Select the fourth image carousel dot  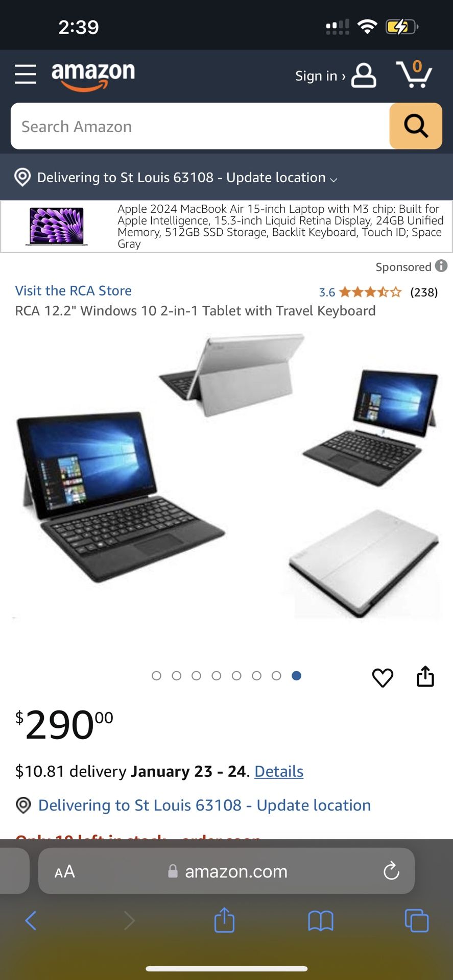pos(217,676)
